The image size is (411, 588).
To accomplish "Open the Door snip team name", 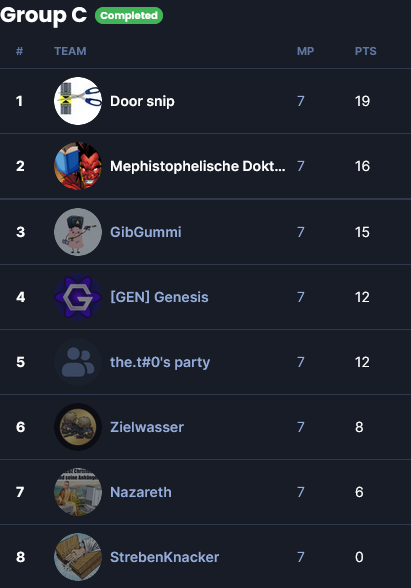I will [142, 101].
